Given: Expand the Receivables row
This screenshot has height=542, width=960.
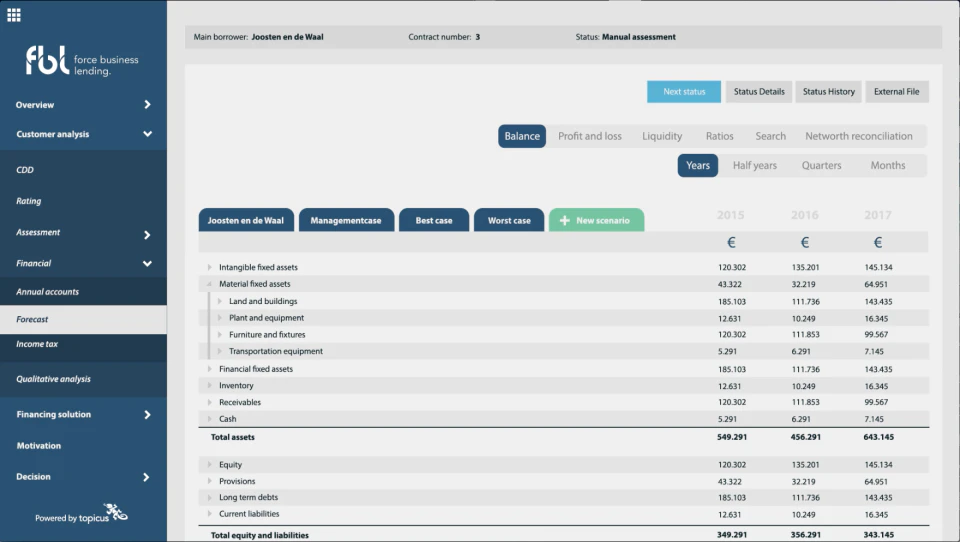Looking at the screenshot, I should [209, 402].
